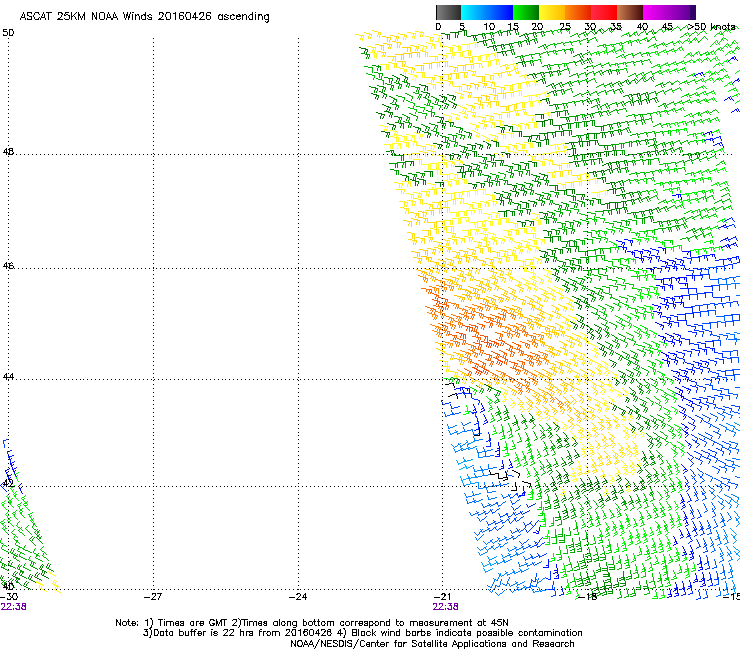740x650 pixels.
Task: Click the purple time '22:38' below -30
Action: 13,607
